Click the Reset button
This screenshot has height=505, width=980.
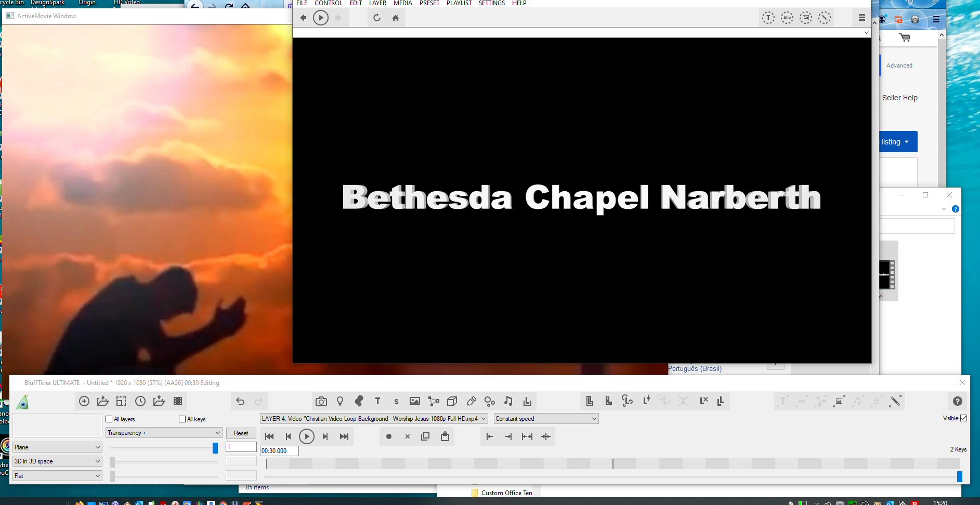(241, 433)
